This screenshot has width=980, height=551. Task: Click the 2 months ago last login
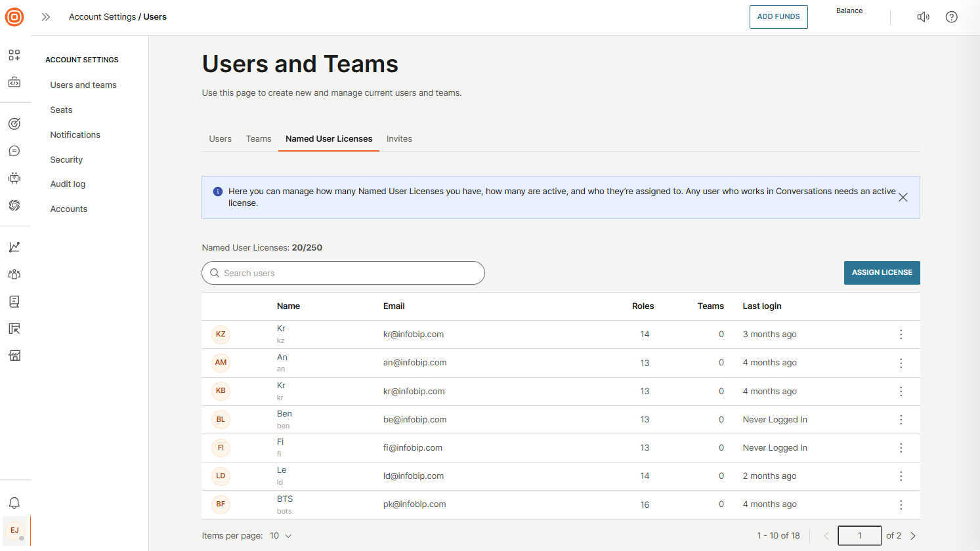coord(769,476)
